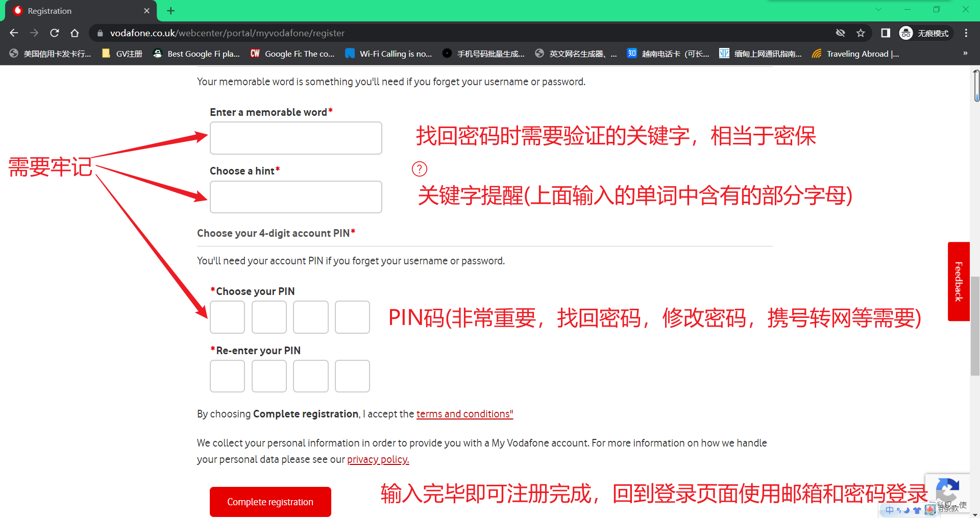Bookmark this page with star icon

[861, 33]
